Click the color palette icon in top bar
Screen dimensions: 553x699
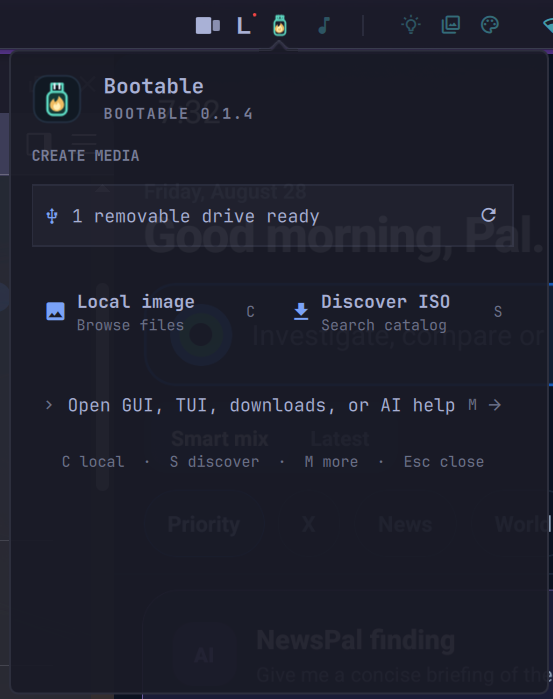pyautogui.click(x=490, y=25)
